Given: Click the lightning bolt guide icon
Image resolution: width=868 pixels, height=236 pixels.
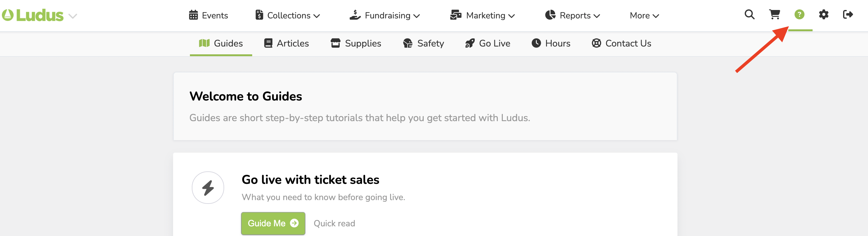Looking at the screenshot, I should 208,188.
